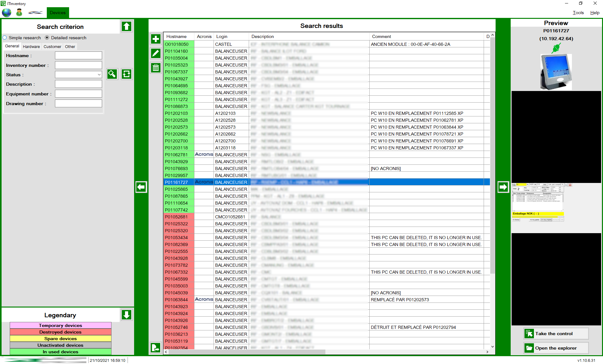603x364 pixels.
Task: Click Take the control button
Action: [556, 334]
